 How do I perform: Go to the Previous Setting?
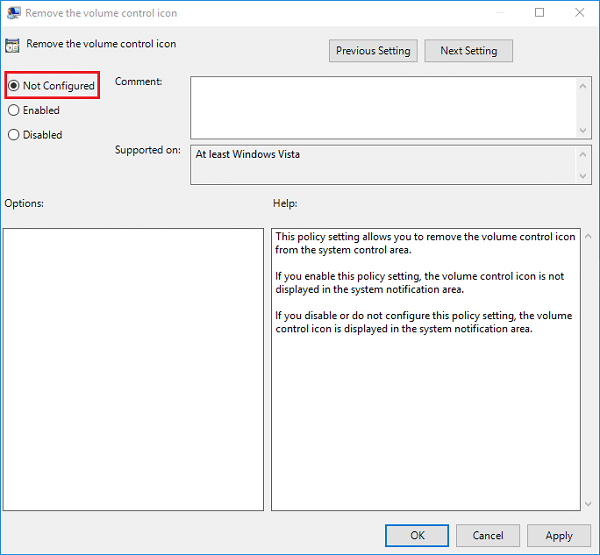[x=373, y=51]
